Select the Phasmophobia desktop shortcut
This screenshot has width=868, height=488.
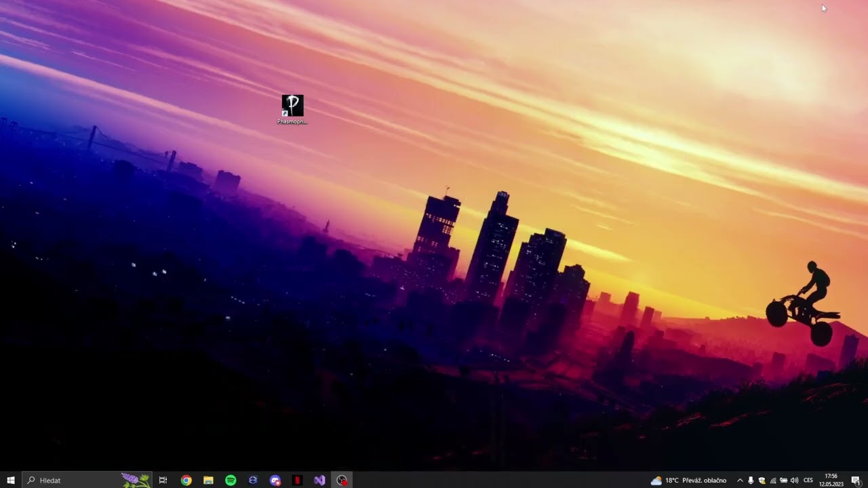[x=292, y=110]
